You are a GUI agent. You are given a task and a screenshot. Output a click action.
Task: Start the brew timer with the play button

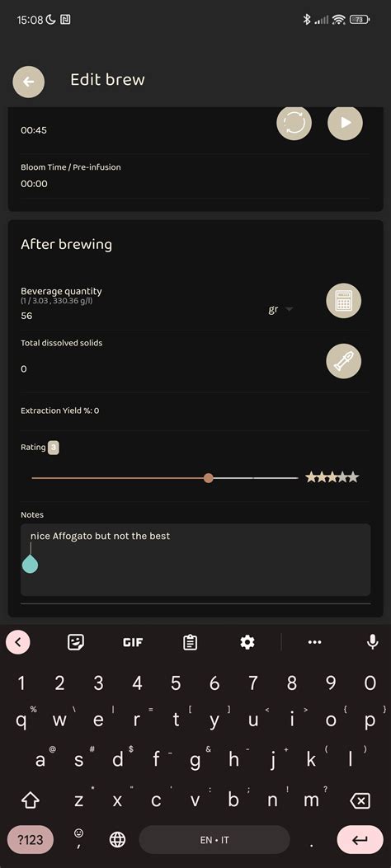click(x=345, y=122)
